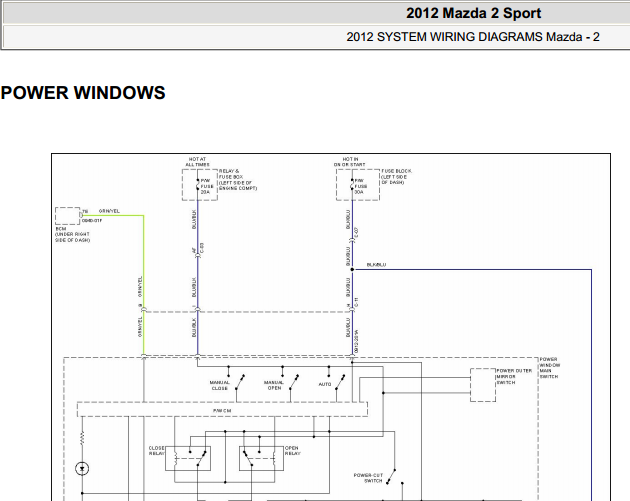Image resolution: width=630 pixels, height=501 pixels.
Task: Click the zigzag resistor symbol under P/W CM
Action: click(82, 438)
